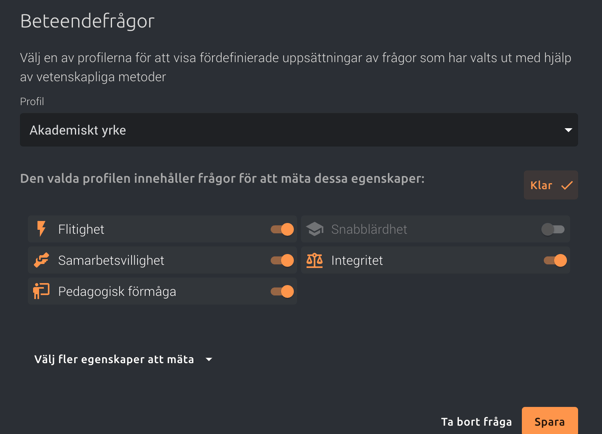Viewport: 602px width, 434px height.
Task: Disable the Flitighet toggle
Action: tap(282, 229)
